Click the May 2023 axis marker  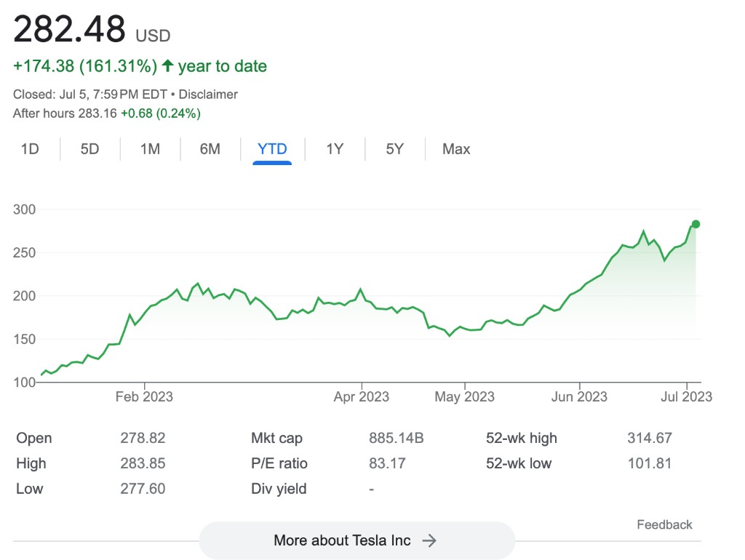465,396
